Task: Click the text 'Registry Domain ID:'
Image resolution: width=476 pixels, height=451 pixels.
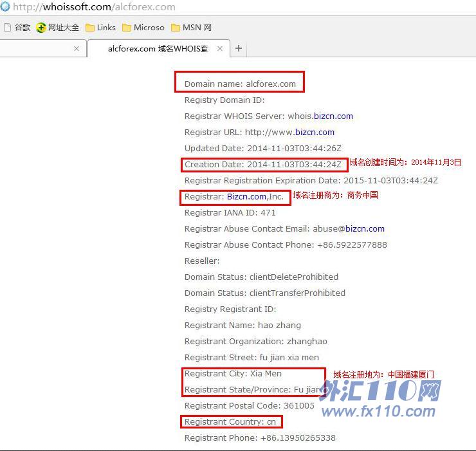Action: point(224,100)
